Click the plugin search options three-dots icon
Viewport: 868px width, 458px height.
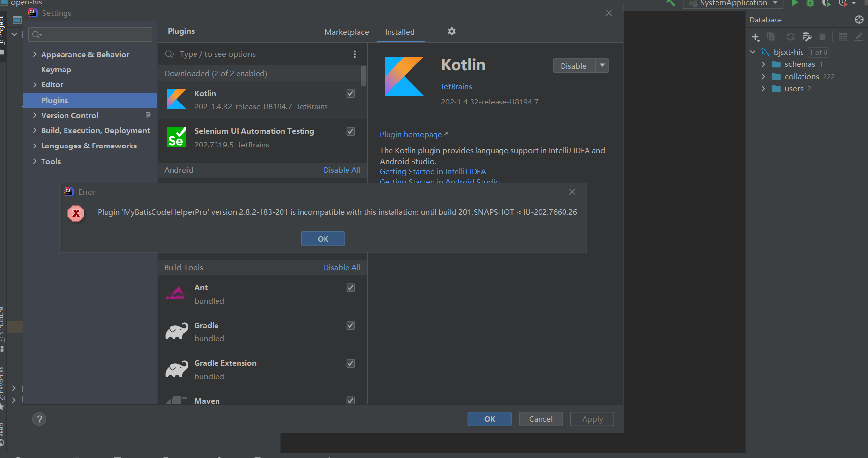point(355,54)
